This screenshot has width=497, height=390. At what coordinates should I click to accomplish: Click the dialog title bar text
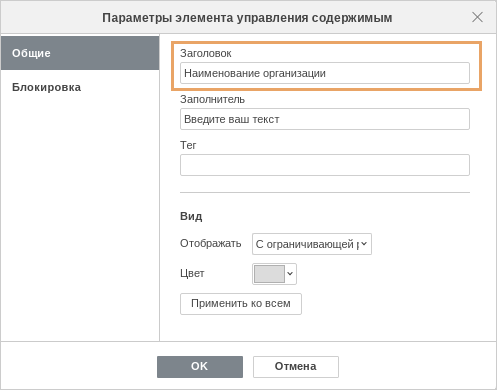pyautogui.click(x=247, y=18)
